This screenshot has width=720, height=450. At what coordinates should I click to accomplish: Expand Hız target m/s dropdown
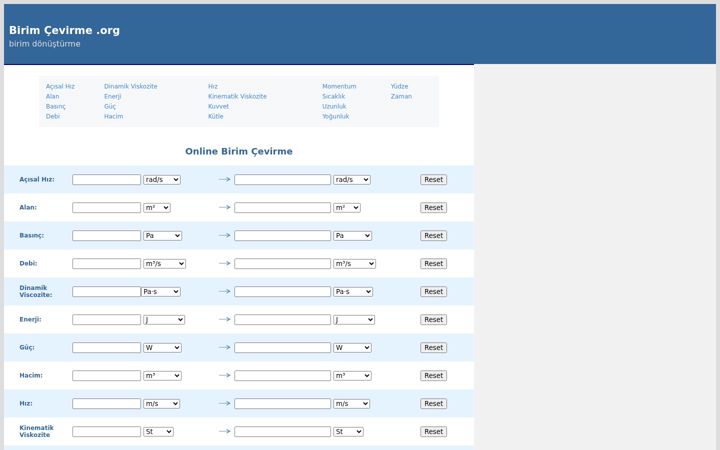(x=351, y=404)
